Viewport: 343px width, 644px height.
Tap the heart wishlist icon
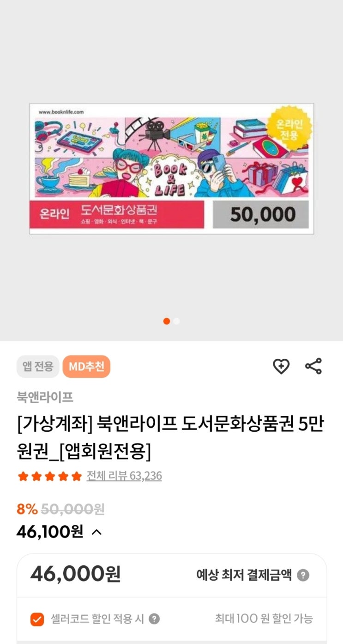(281, 367)
